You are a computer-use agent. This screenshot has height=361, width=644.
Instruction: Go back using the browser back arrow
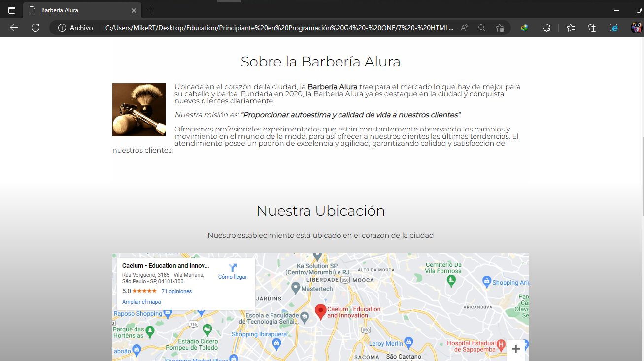click(14, 28)
